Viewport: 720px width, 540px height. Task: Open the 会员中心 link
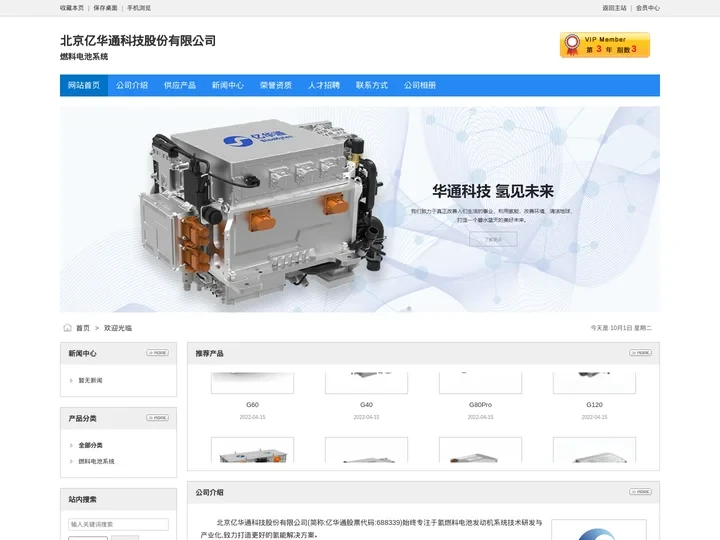coord(647,8)
